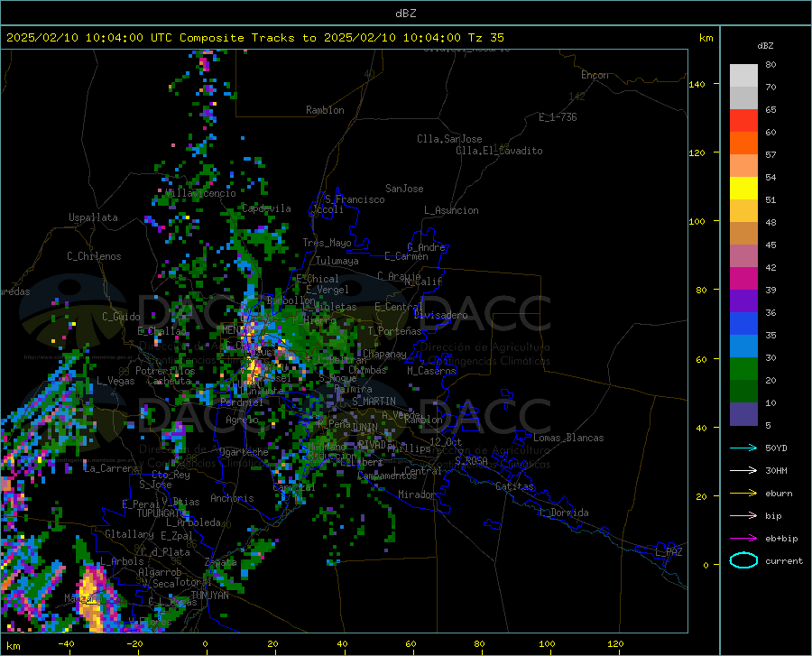Click the red 65 dBZ legend swatch
The height and width of the screenshot is (656, 812).
(743, 120)
